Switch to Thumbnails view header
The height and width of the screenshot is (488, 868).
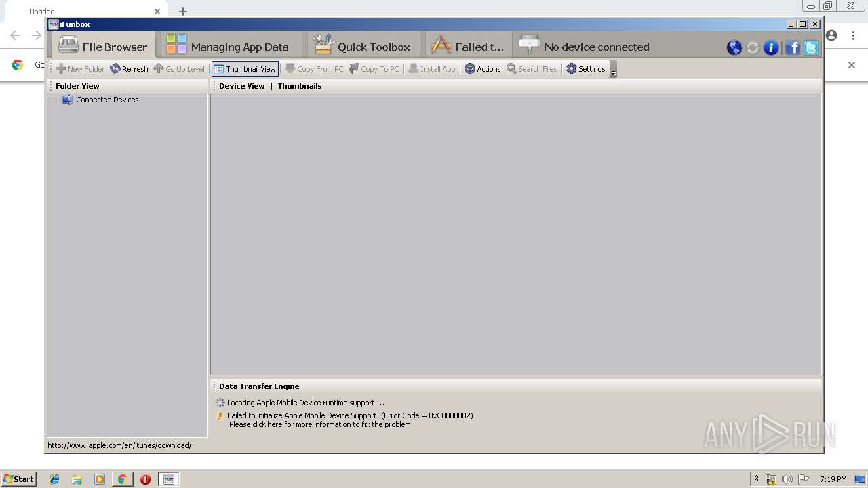tap(300, 86)
